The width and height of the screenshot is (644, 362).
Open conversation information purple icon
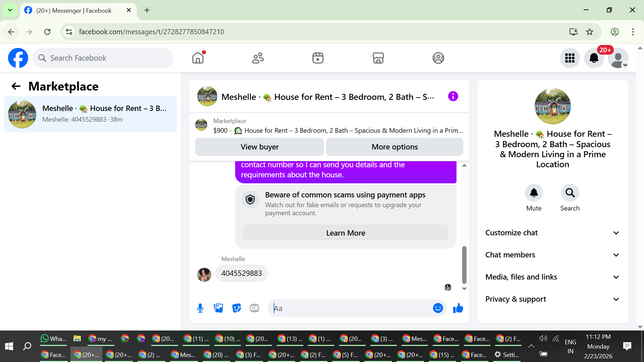tap(453, 97)
